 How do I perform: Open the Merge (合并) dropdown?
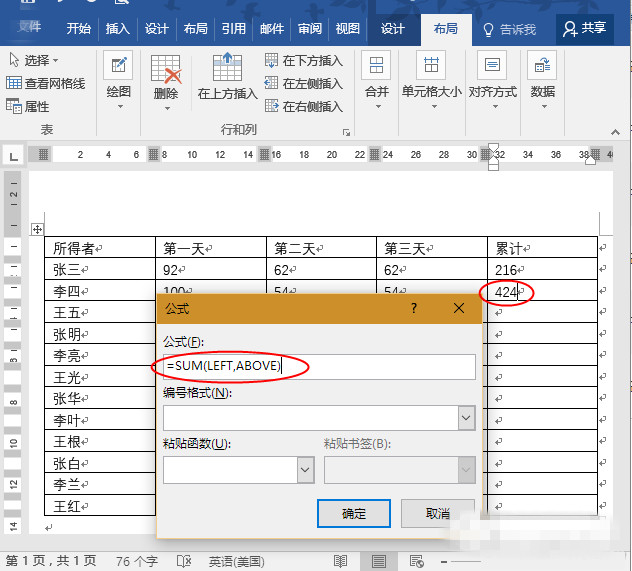pyautogui.click(x=376, y=77)
